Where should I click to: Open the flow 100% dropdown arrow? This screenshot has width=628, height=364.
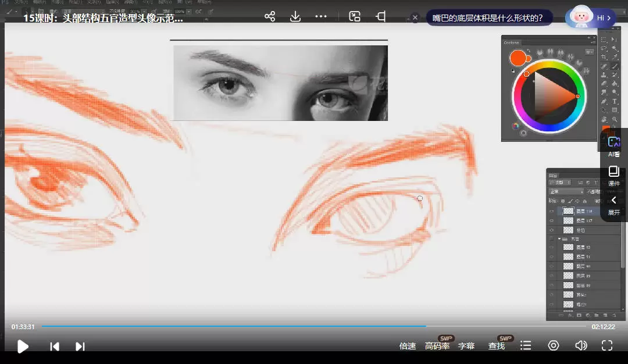(x=189, y=11)
